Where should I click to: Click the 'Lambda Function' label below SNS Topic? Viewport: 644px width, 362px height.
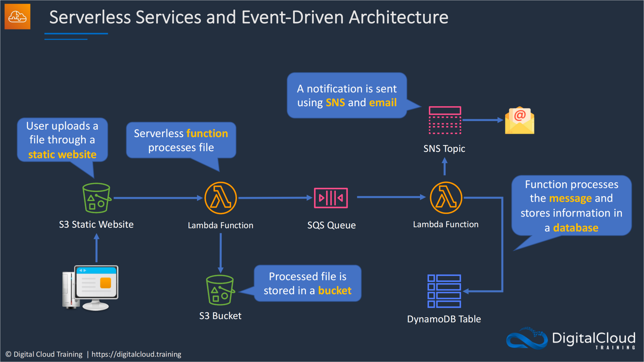[x=446, y=224]
